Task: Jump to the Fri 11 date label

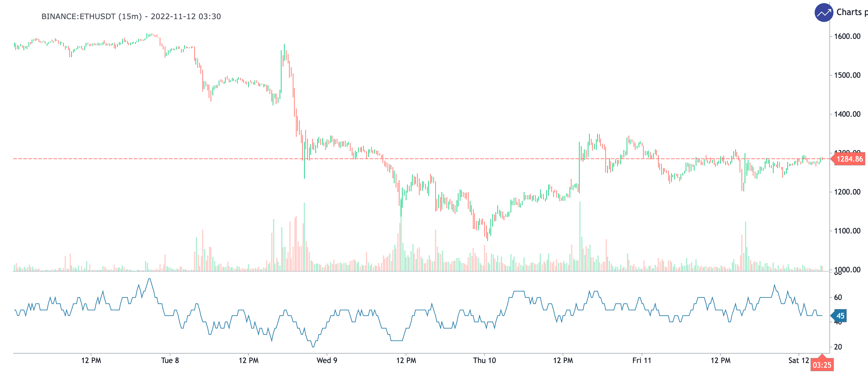Action: (641, 361)
